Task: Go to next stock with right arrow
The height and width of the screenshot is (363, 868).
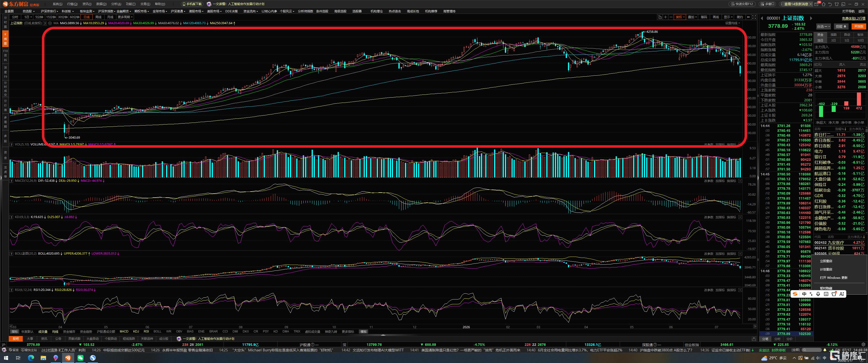Action: pyautogui.click(x=811, y=18)
